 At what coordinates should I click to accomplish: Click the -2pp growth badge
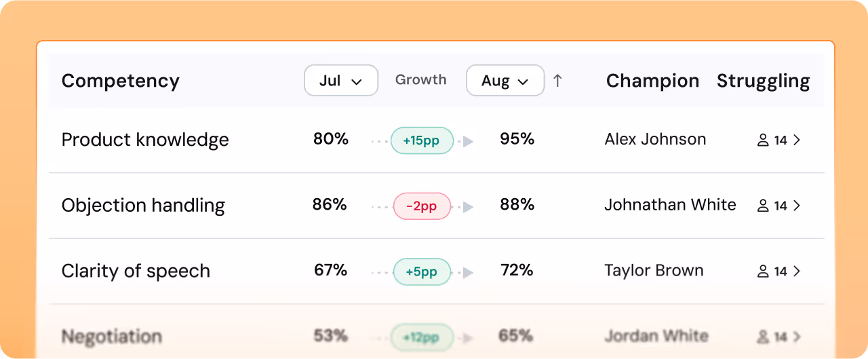point(422,206)
